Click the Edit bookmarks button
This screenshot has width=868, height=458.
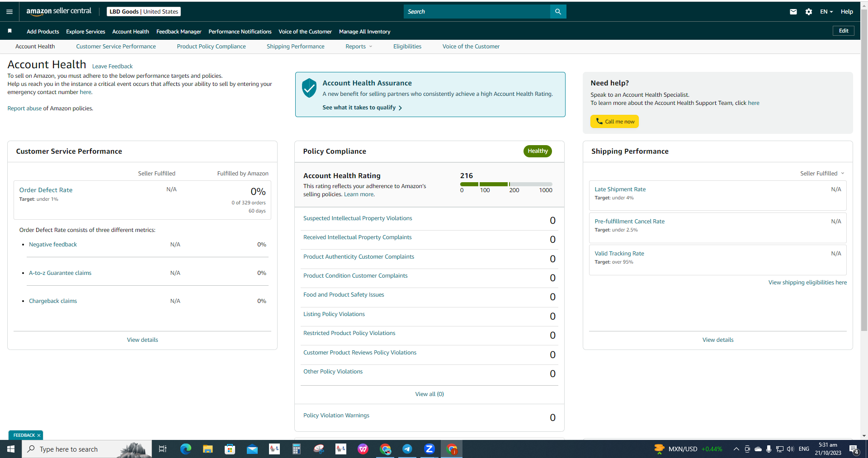[844, 31]
